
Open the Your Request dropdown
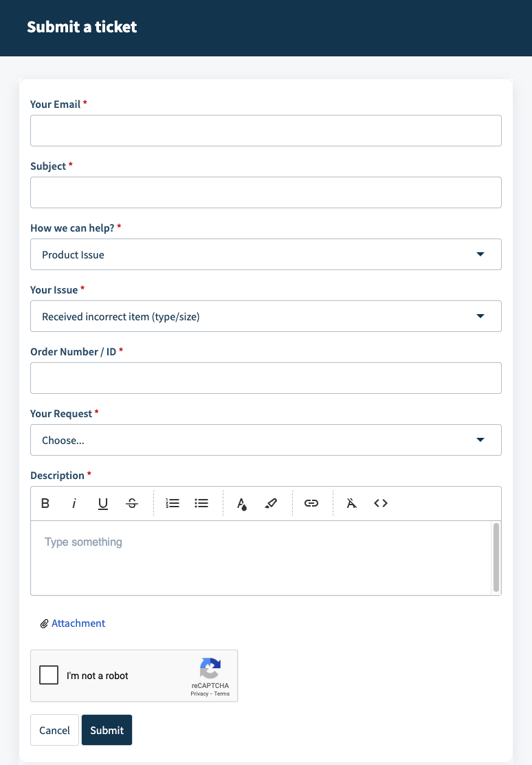(x=266, y=440)
